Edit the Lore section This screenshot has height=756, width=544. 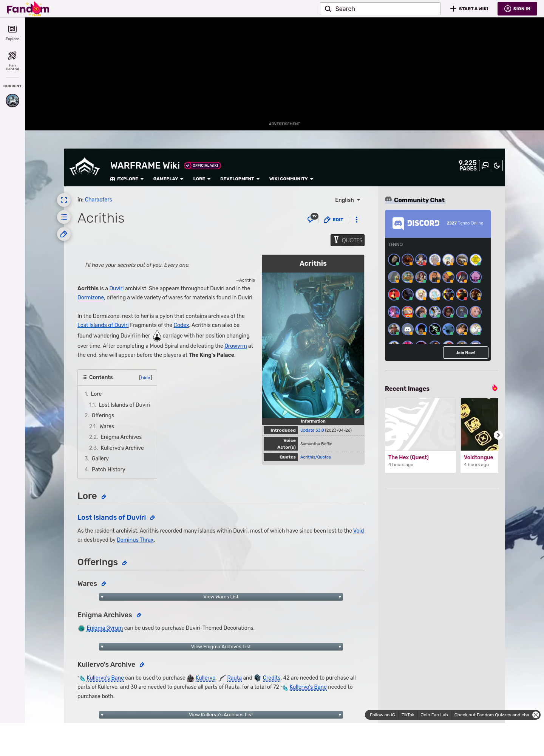[104, 497]
